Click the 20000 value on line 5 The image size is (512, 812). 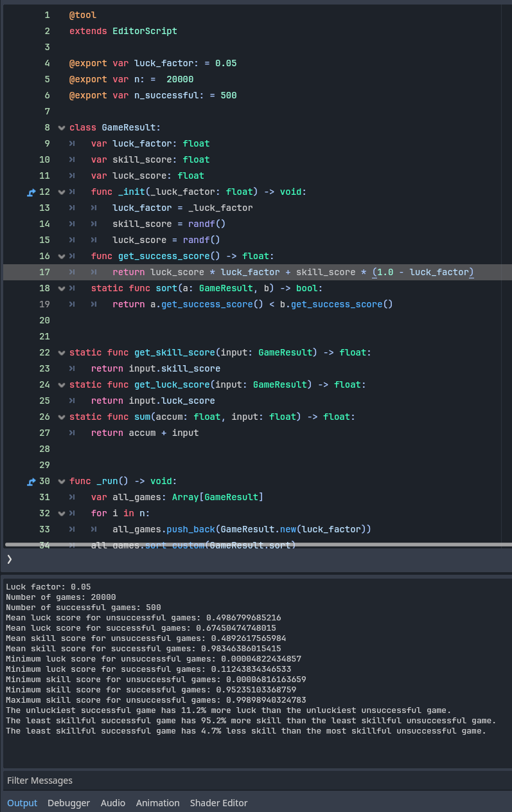[180, 79]
